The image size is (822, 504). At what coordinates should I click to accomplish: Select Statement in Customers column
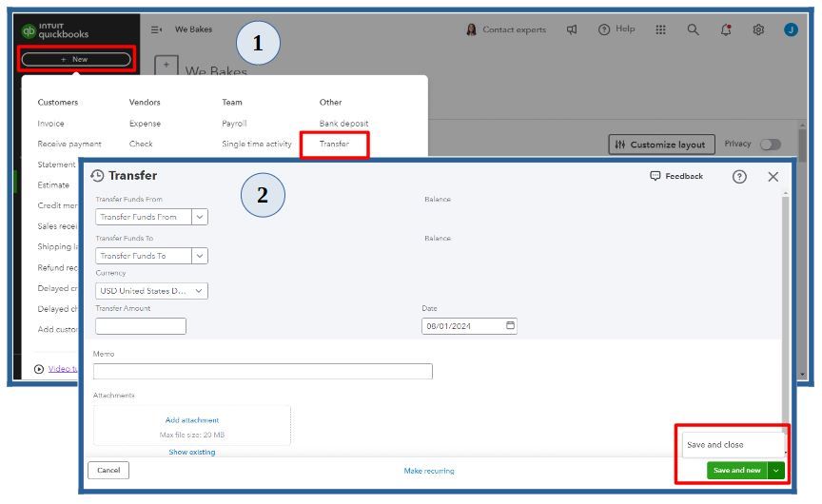pyautogui.click(x=56, y=165)
